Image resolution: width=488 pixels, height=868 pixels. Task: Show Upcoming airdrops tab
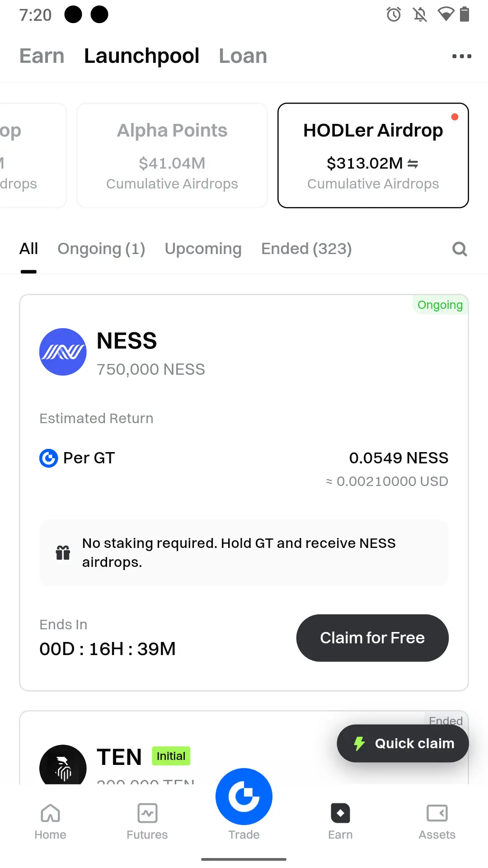click(x=203, y=249)
